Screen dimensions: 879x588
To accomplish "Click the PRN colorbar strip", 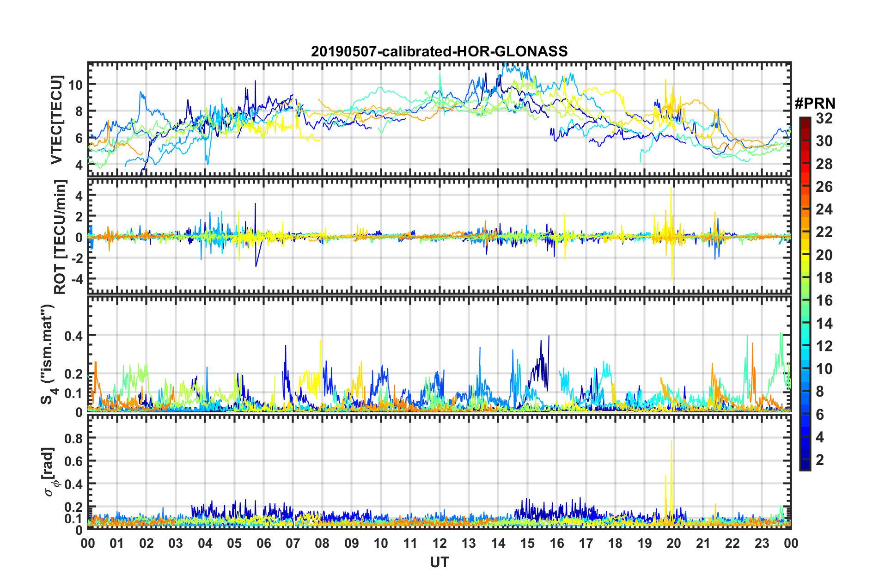I will [x=805, y=294].
